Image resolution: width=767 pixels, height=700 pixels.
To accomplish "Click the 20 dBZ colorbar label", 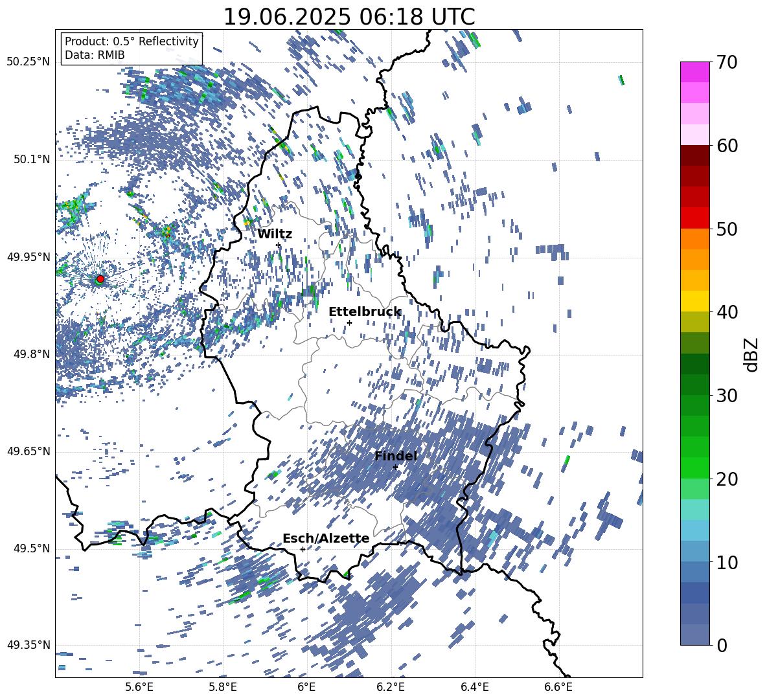I will pyautogui.click(x=726, y=479).
